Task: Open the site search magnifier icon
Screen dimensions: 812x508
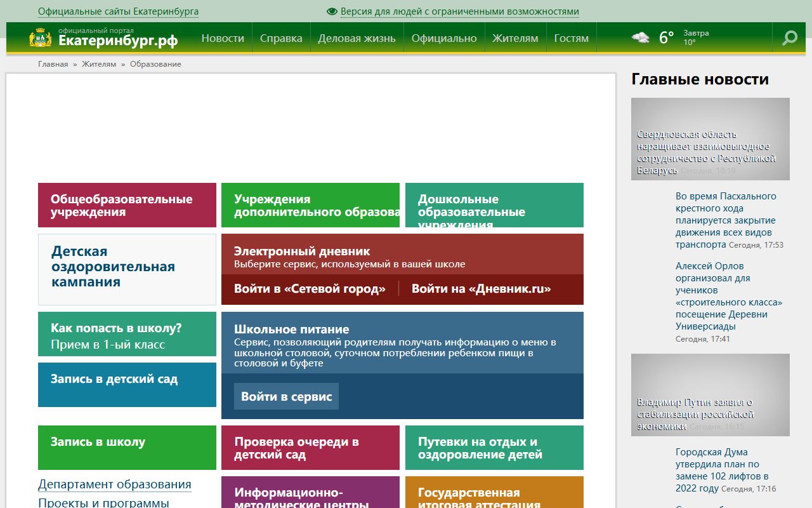Action: click(x=789, y=38)
